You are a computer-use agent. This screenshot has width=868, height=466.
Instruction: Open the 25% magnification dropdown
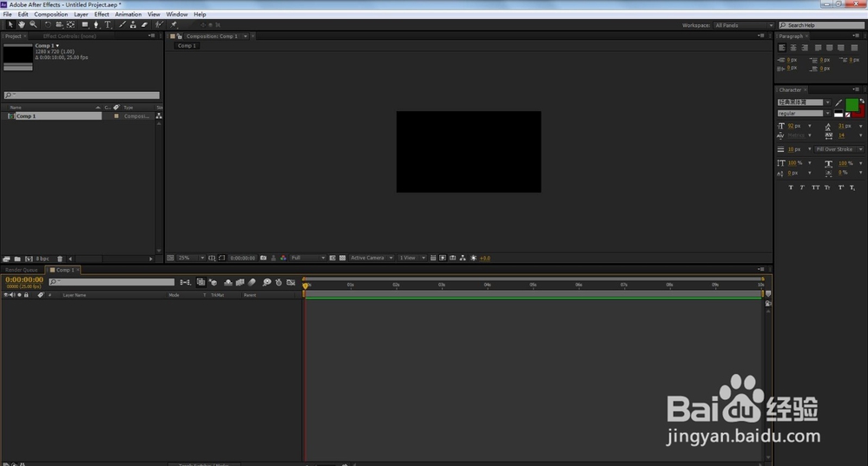pyautogui.click(x=191, y=258)
